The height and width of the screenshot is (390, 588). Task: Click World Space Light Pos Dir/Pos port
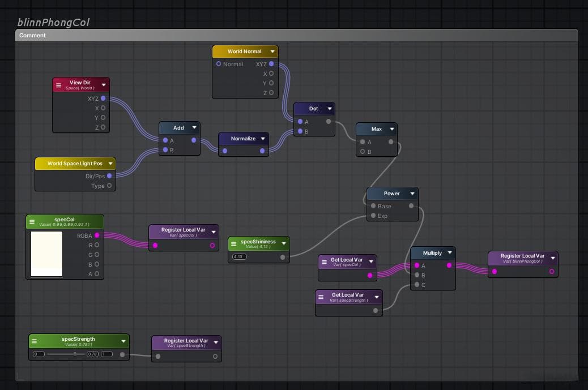[x=109, y=175]
